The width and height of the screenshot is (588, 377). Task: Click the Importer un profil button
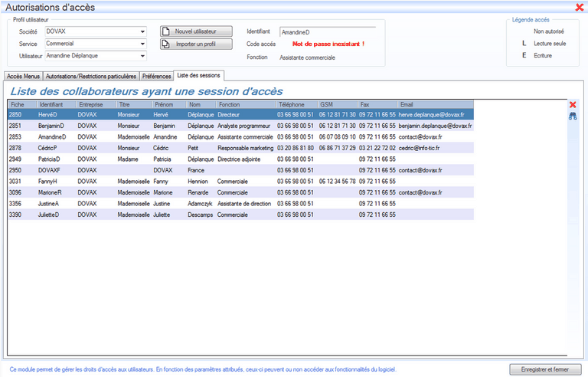196,44
